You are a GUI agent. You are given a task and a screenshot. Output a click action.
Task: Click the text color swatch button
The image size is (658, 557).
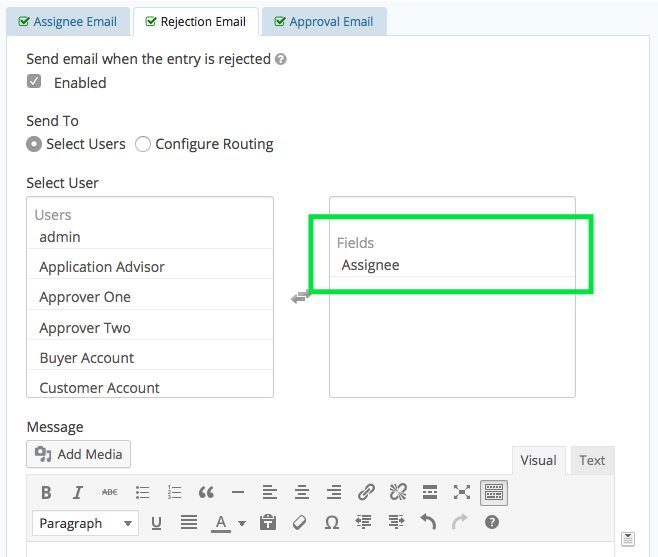(x=221, y=522)
